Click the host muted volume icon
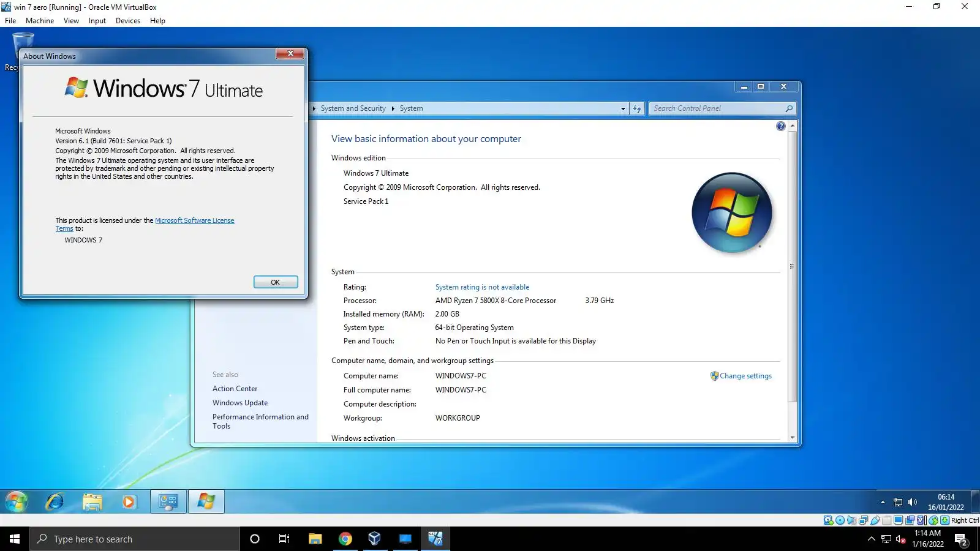 point(900,539)
